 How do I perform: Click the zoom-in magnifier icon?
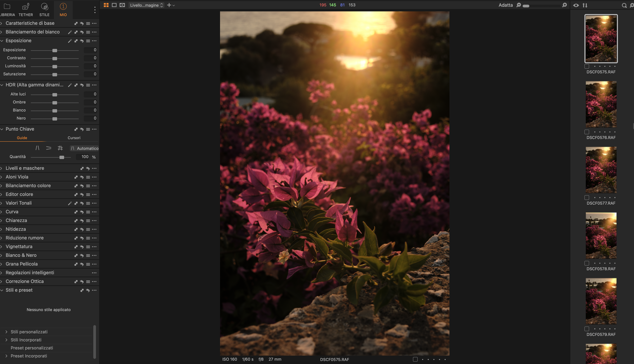pyautogui.click(x=565, y=5)
